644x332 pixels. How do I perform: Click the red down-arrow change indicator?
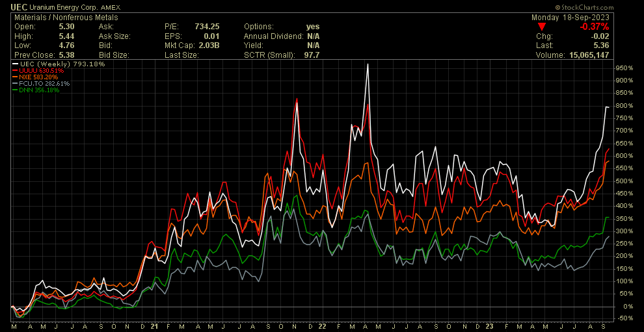(x=542, y=27)
